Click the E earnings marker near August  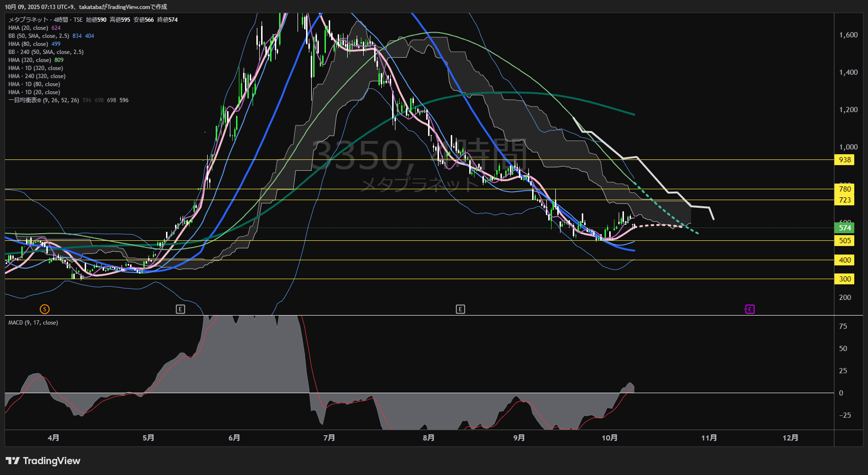tap(460, 309)
